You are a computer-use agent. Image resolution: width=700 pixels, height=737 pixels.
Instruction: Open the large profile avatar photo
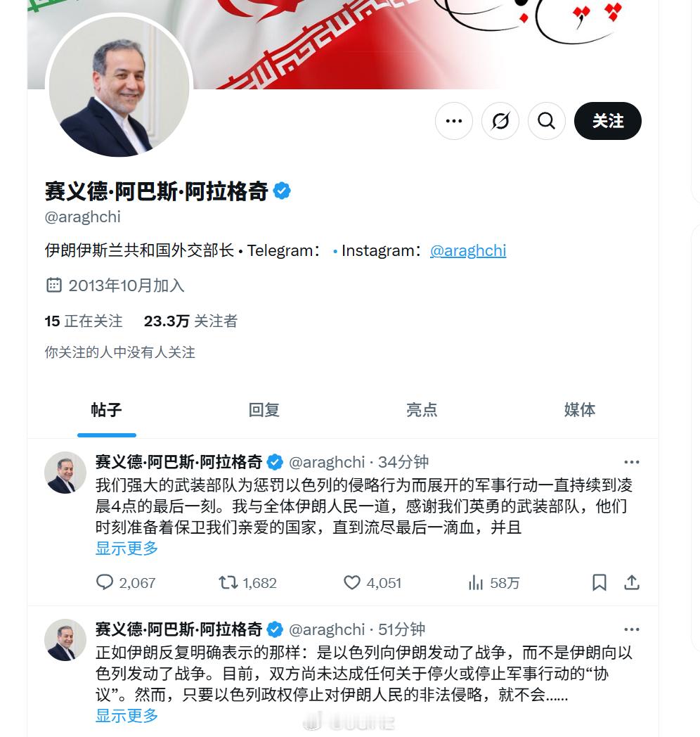(119, 86)
